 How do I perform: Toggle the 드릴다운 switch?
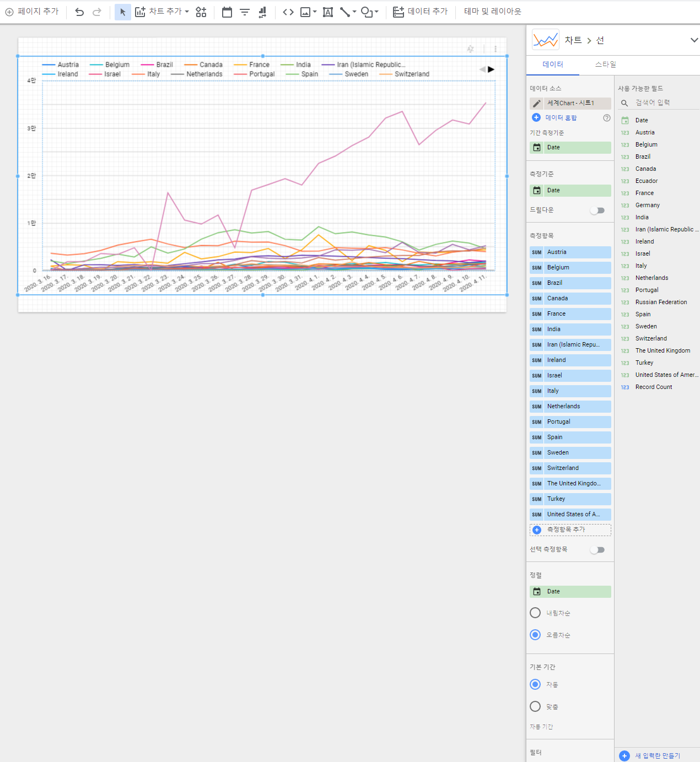pyautogui.click(x=597, y=210)
